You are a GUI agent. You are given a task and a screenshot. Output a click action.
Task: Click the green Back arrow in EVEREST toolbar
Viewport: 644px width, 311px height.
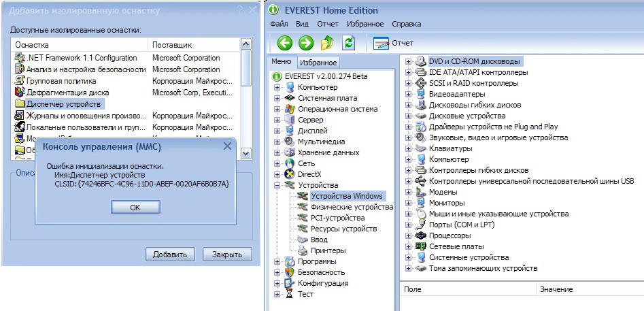pos(285,43)
